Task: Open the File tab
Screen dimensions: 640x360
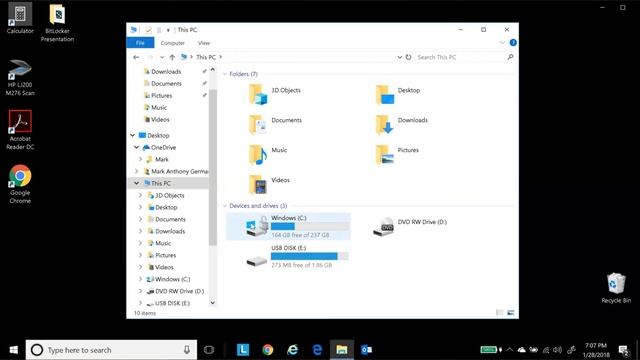Action: click(x=140, y=42)
